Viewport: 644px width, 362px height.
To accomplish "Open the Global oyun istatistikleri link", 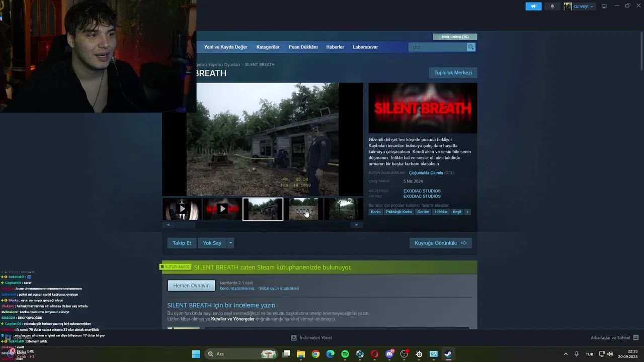I will coord(279,289).
